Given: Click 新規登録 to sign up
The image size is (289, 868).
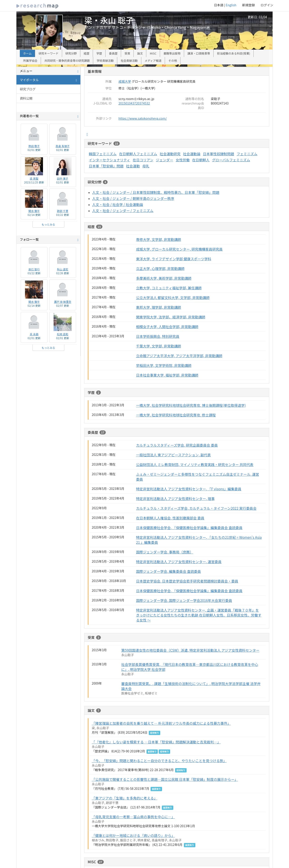Looking at the screenshot, I should (x=248, y=5).
